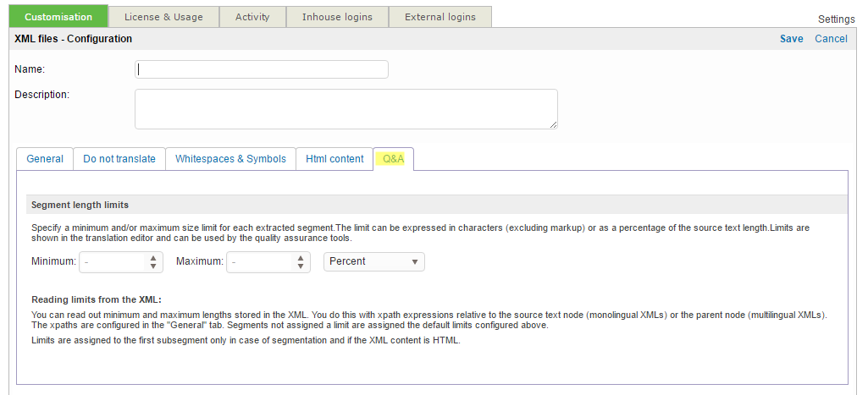Cancel the configuration changes
Viewport: 868px width, 395px height.
[x=831, y=39]
